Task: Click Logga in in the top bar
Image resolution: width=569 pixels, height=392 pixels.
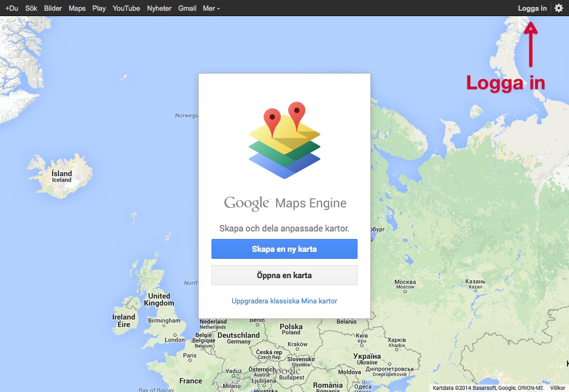Action: 532,8
